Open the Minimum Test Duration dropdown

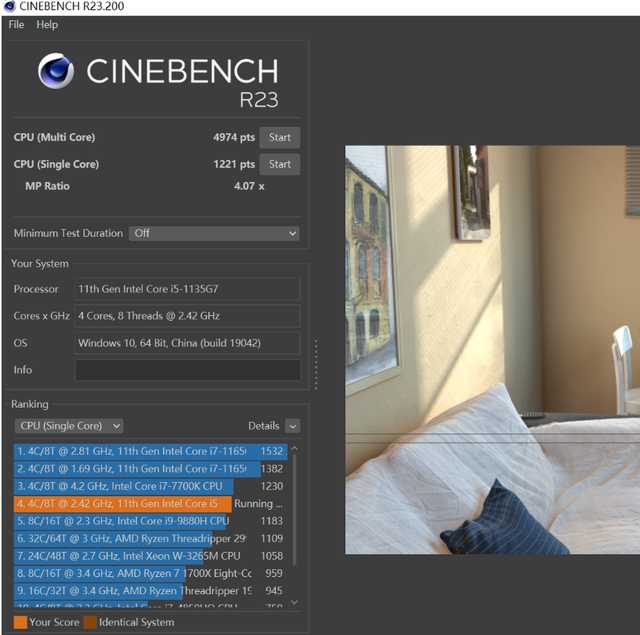214,233
